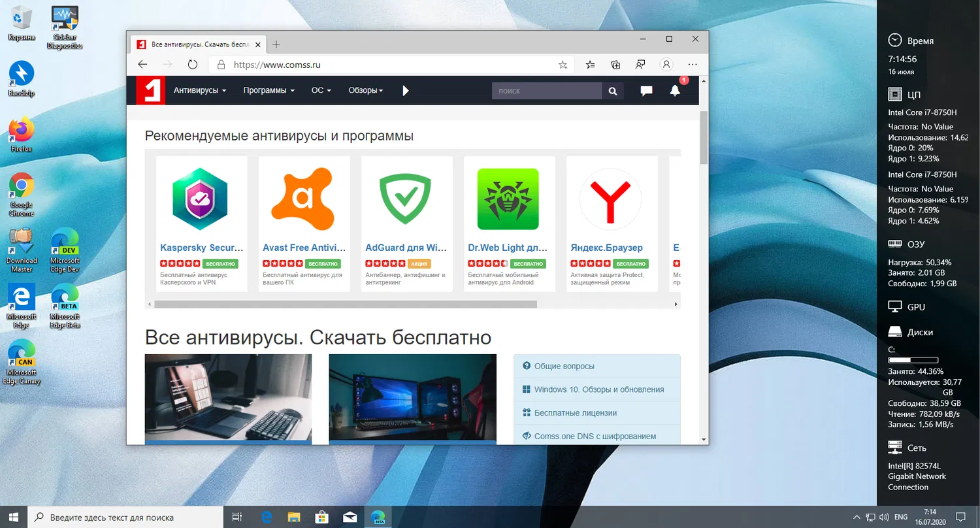The height and width of the screenshot is (528, 980).
Task: Open the Windows Start menu
Action: 13,518
